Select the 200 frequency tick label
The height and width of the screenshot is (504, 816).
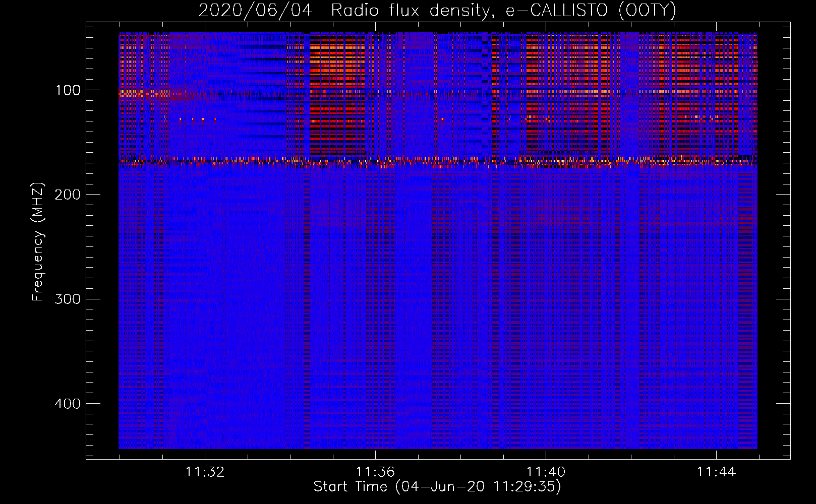coord(68,195)
